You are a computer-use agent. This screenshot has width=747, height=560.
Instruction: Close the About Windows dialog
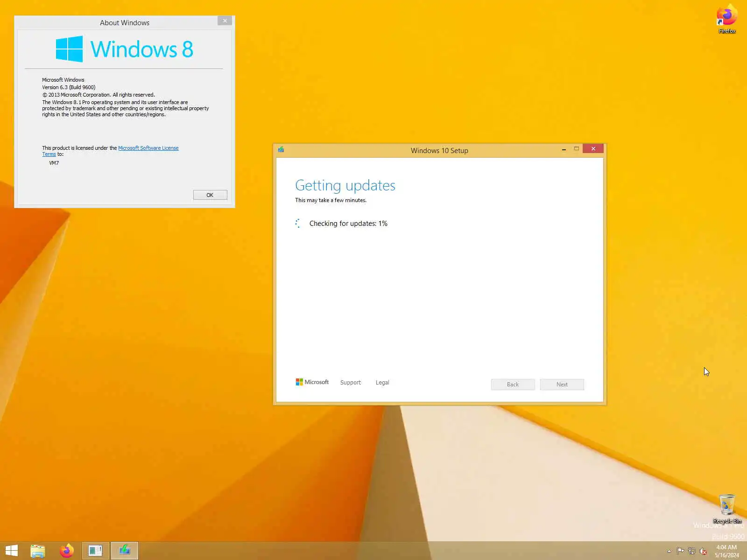(225, 21)
